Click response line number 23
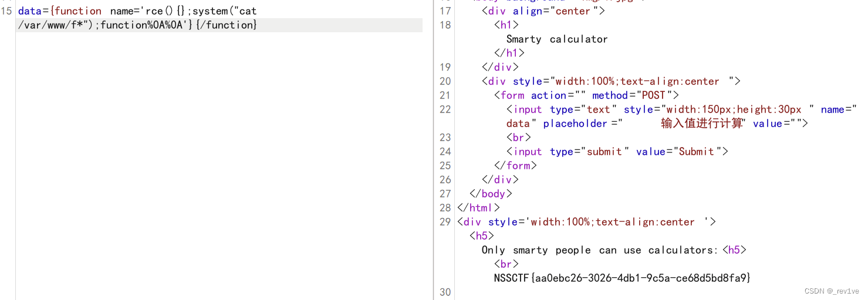 click(445, 138)
